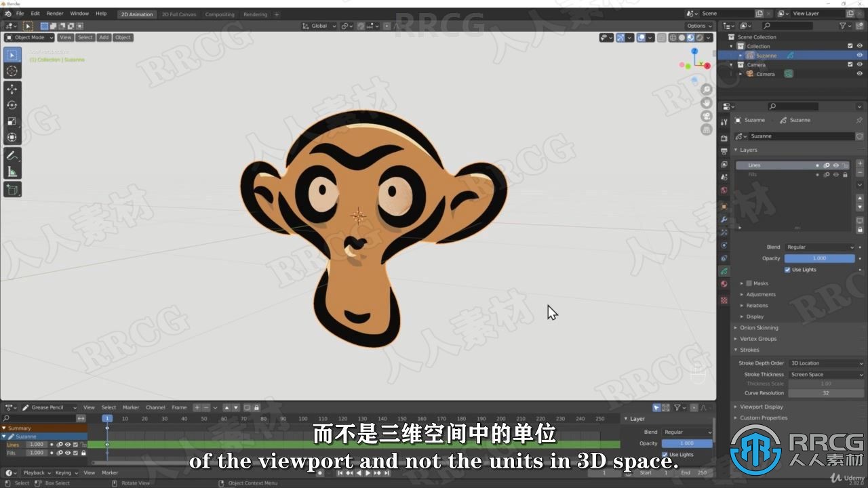This screenshot has height=488, width=868.
Task: Choose the Rotate tool
Action: pos(12,105)
